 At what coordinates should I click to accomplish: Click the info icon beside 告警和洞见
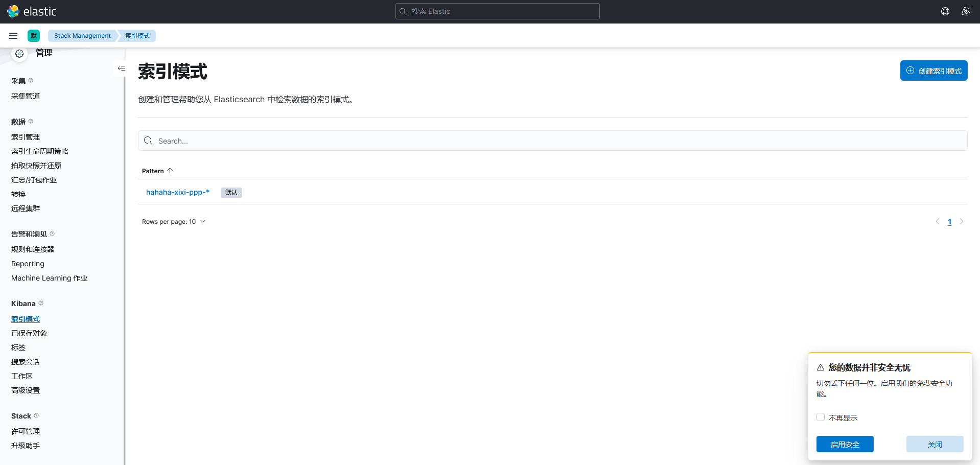pyautogui.click(x=52, y=234)
